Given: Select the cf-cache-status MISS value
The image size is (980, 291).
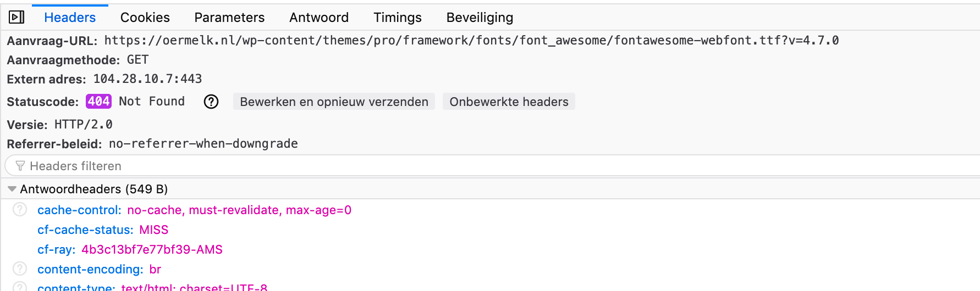Looking at the screenshot, I should click(154, 230).
